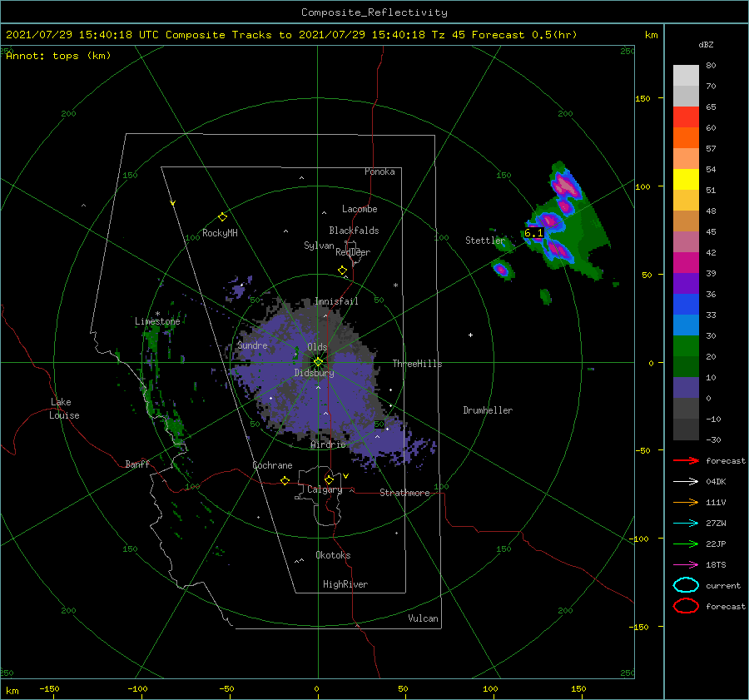Screen dimensions: 749x700
Task: Click the Banff label
Action: point(137,464)
